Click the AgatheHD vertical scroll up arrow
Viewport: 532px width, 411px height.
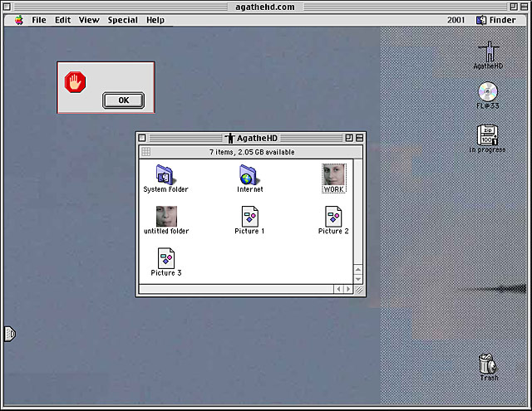pyautogui.click(x=358, y=270)
